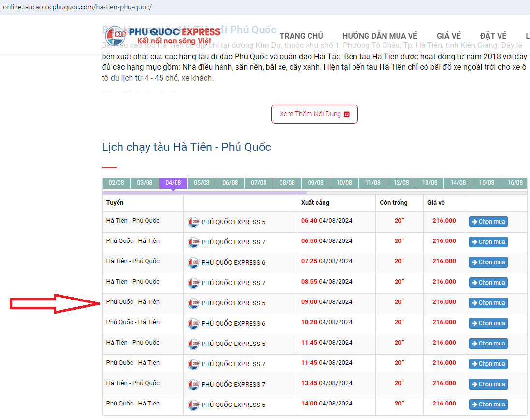The width and height of the screenshot is (530, 420).
Task: Click Chọn mua for 08:55 departure
Action: (488, 283)
